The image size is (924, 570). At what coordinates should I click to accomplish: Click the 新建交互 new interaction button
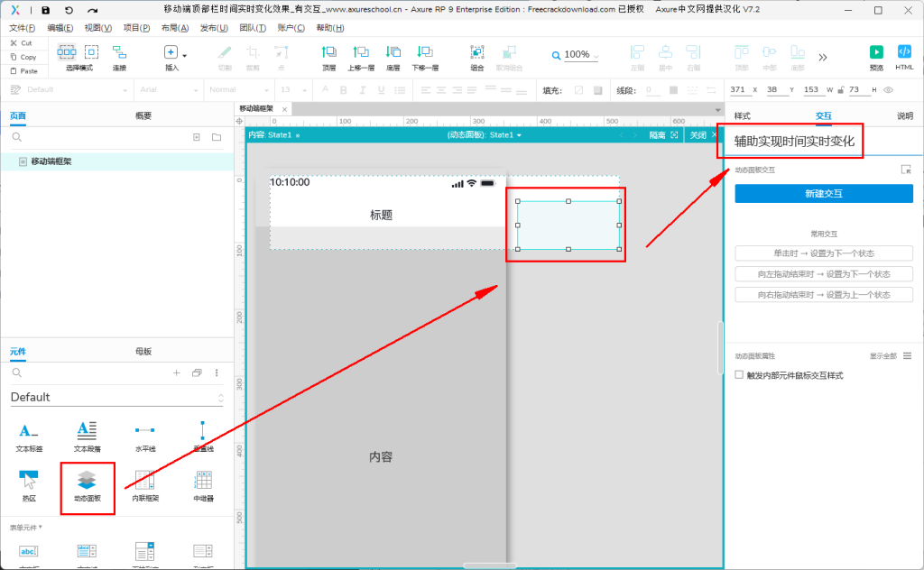pos(823,194)
